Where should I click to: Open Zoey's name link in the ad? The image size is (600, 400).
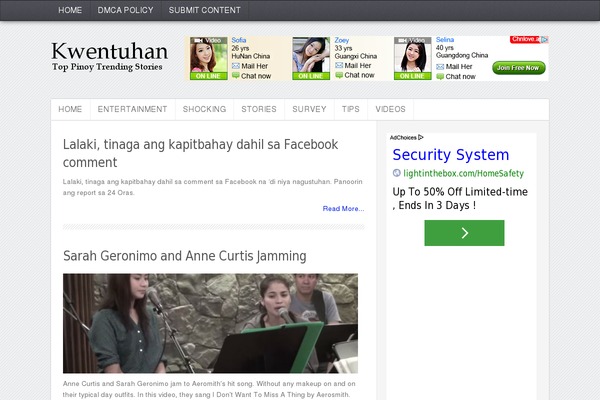point(342,40)
